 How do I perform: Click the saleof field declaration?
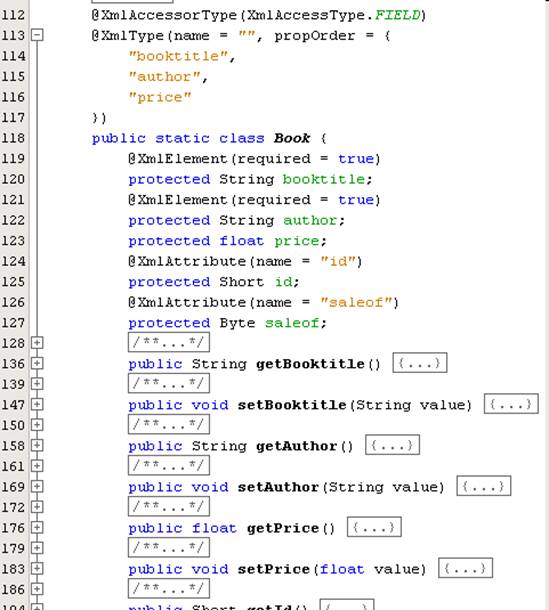tap(228, 323)
